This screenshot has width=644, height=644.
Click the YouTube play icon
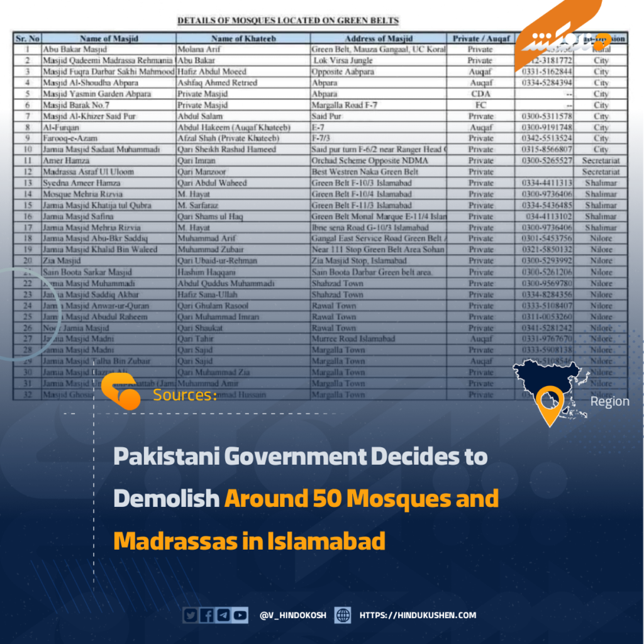(240, 615)
